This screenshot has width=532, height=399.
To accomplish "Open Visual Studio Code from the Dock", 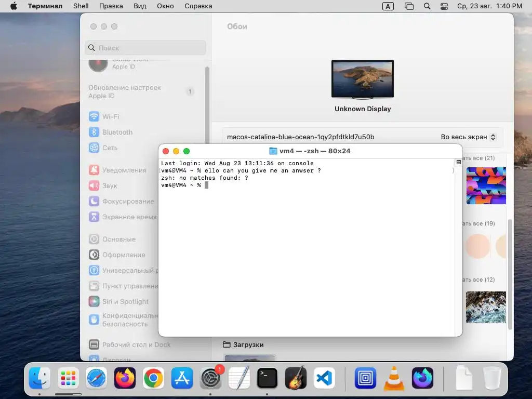I will 324,378.
